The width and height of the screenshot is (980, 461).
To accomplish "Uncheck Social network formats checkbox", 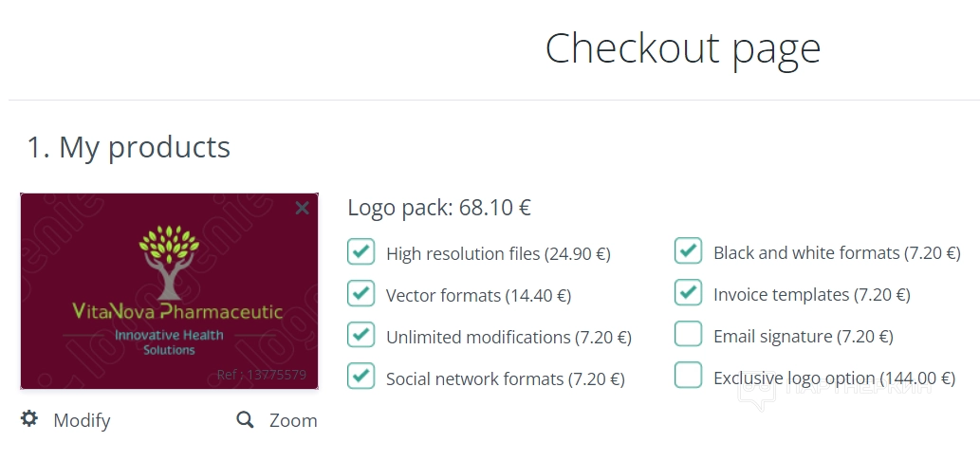I will click(361, 378).
